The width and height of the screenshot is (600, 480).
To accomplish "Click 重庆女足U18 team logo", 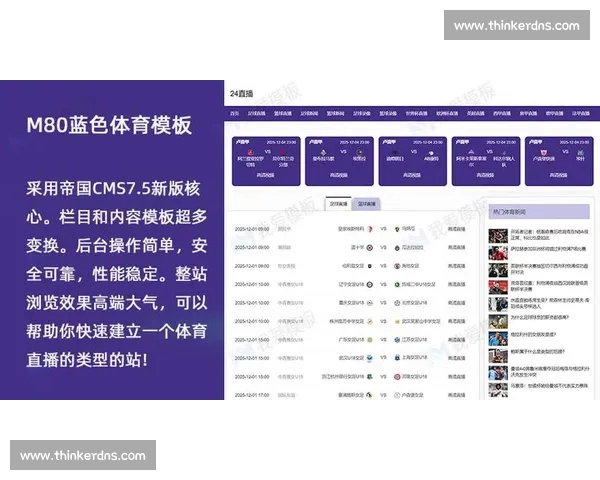I will coord(370,303).
